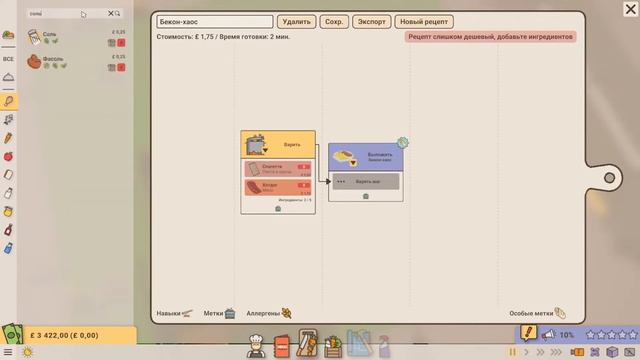The image size is (640, 360).
Task: Click the Сохр. save button
Action: [x=334, y=22]
